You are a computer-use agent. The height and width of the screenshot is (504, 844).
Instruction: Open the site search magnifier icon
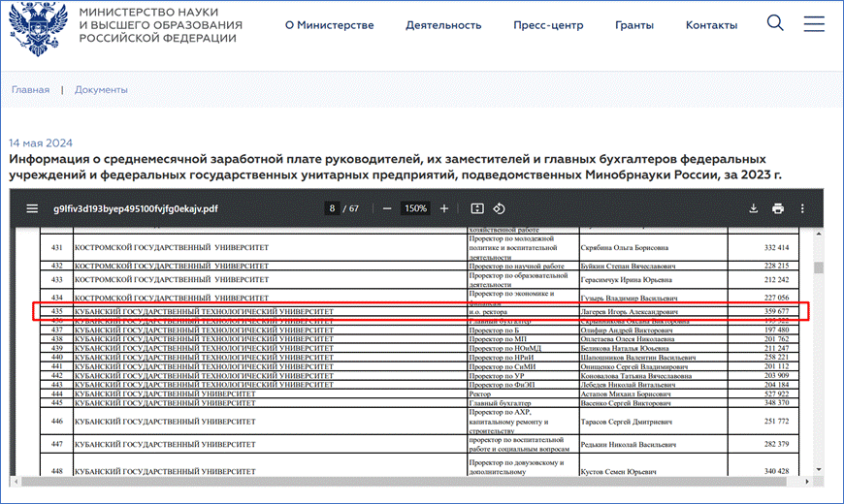(x=775, y=23)
